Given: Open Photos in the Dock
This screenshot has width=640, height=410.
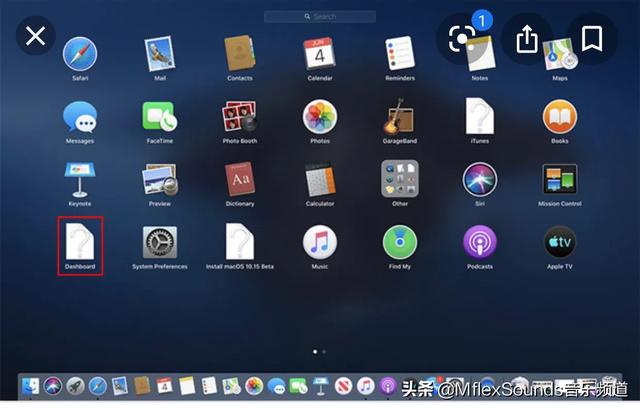Looking at the screenshot, I should pyautogui.click(x=254, y=386).
